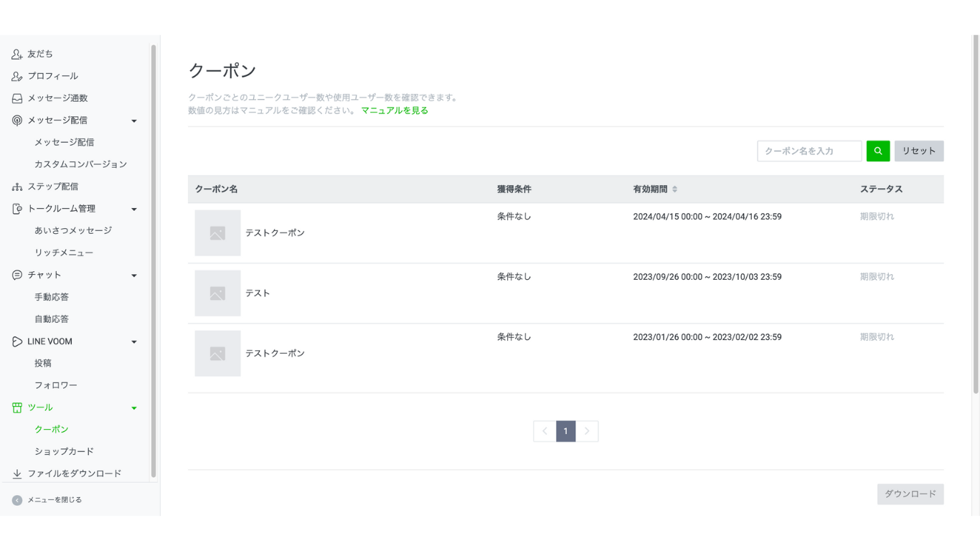Screen dimensions: 980x551
Task: Open メッセージ通数 in the sidebar
Action: click(x=57, y=98)
